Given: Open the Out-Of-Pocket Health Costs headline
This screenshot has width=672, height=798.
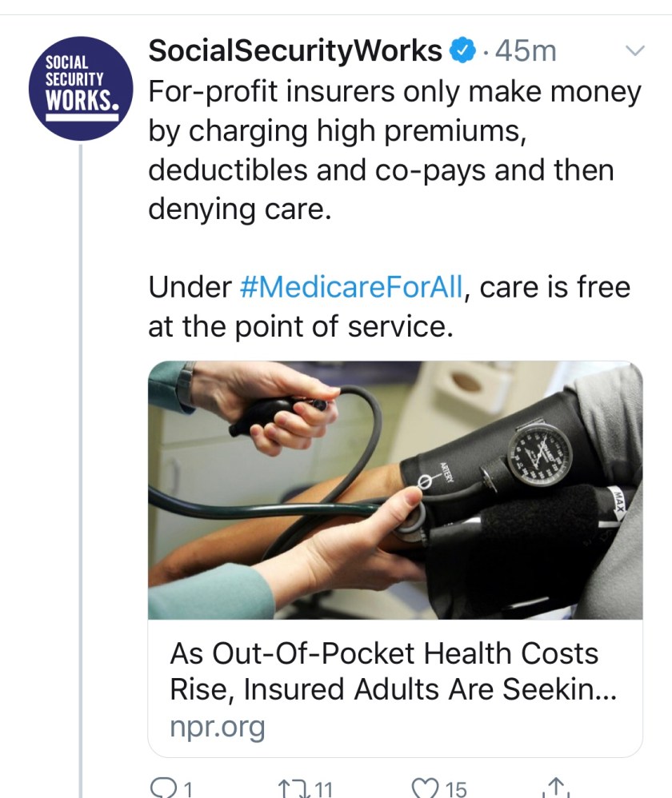Looking at the screenshot, I should (x=384, y=670).
